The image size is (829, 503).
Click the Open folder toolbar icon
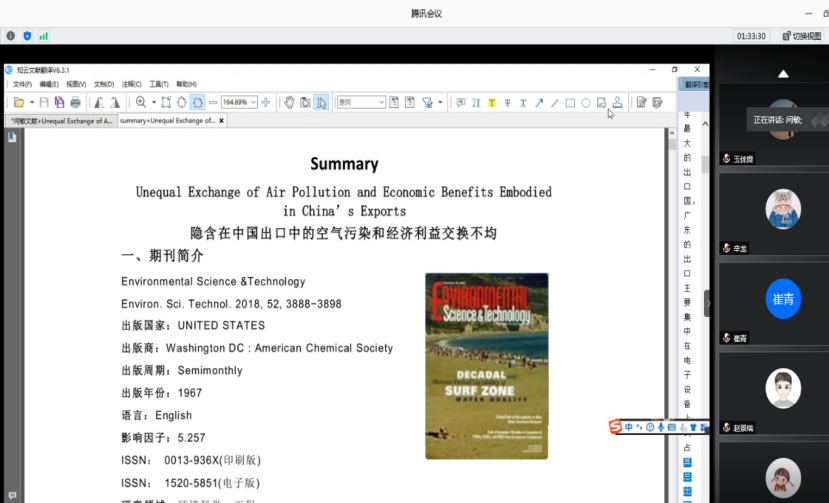(x=19, y=102)
